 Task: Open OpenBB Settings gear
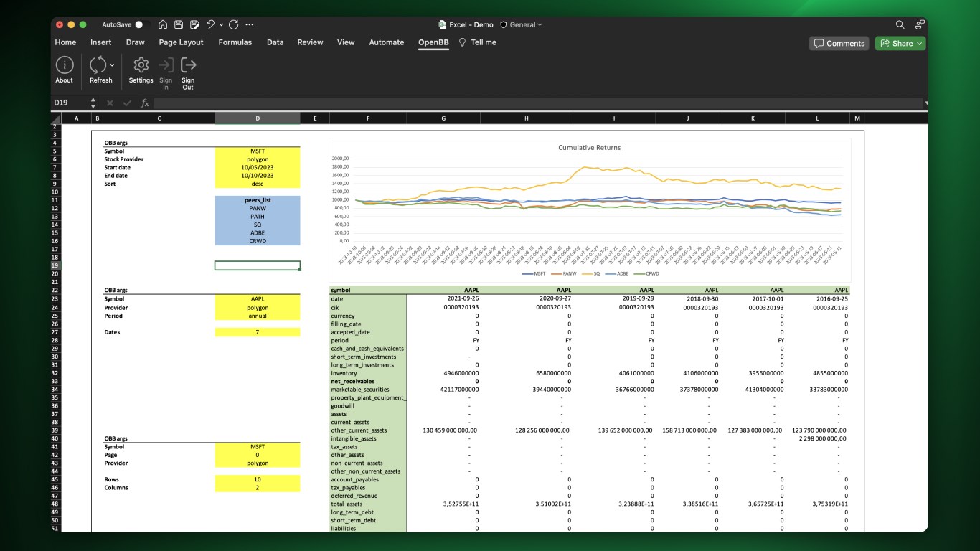click(x=141, y=65)
